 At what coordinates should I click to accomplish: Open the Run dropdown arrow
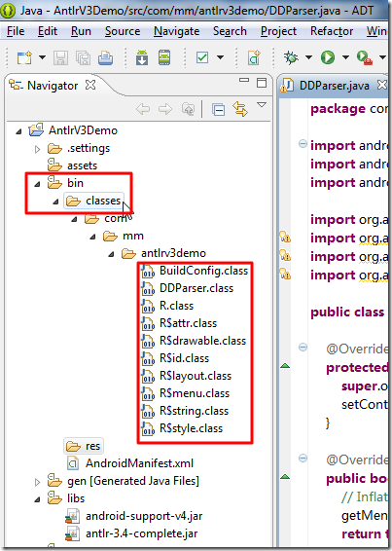pos(345,57)
